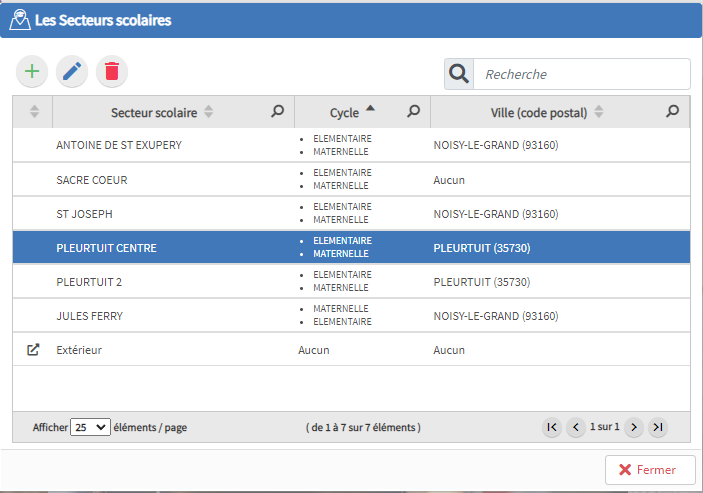This screenshot has width=703, height=493.
Task: Toggle sort on the Cycle column
Action: click(344, 112)
